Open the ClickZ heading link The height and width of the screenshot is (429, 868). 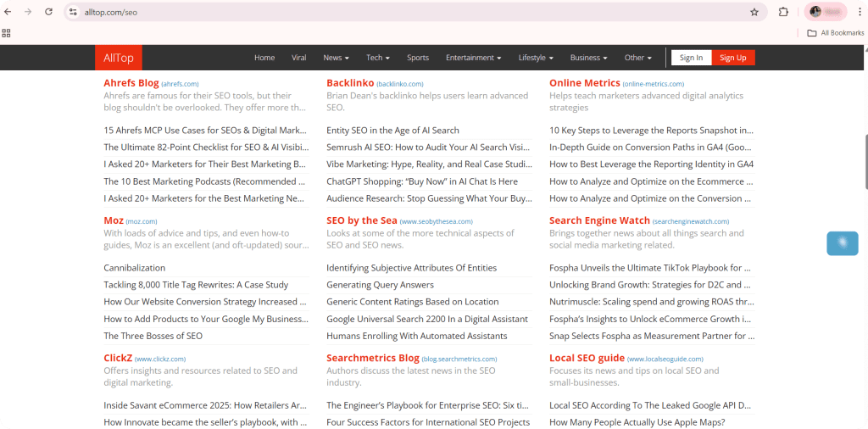click(118, 358)
